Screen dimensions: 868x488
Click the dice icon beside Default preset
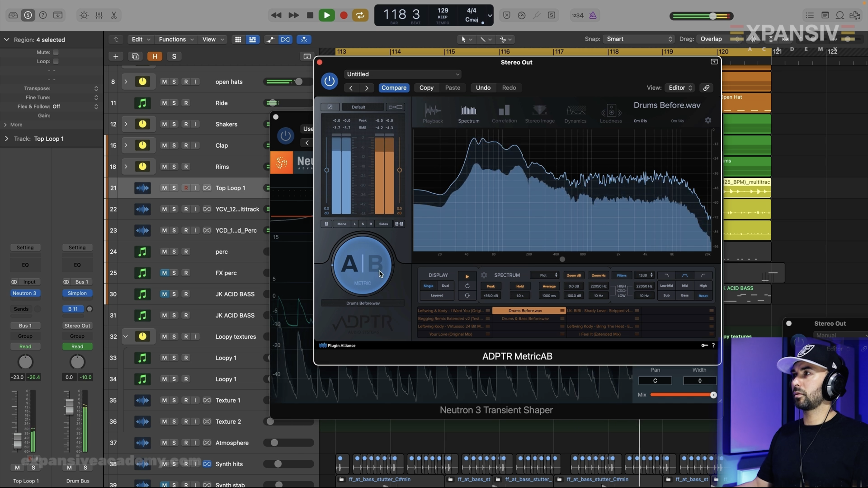[330, 107]
